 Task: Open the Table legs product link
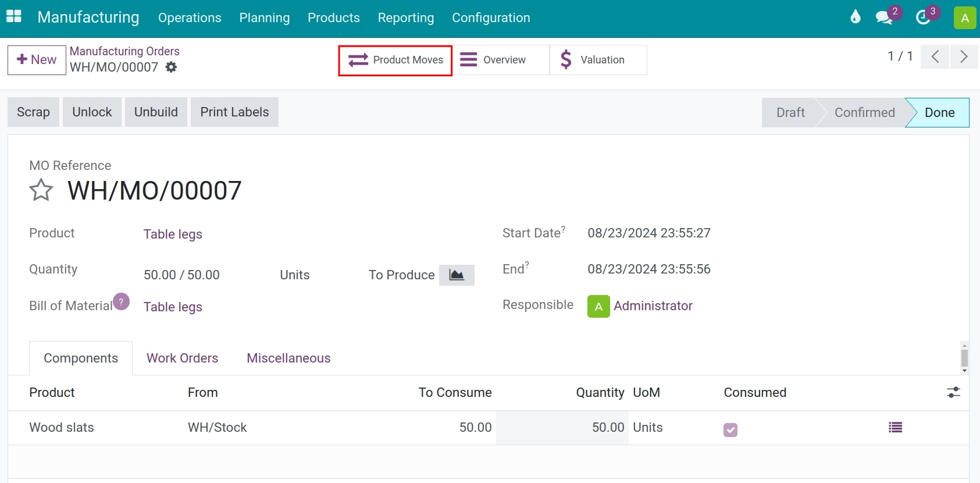[173, 234]
